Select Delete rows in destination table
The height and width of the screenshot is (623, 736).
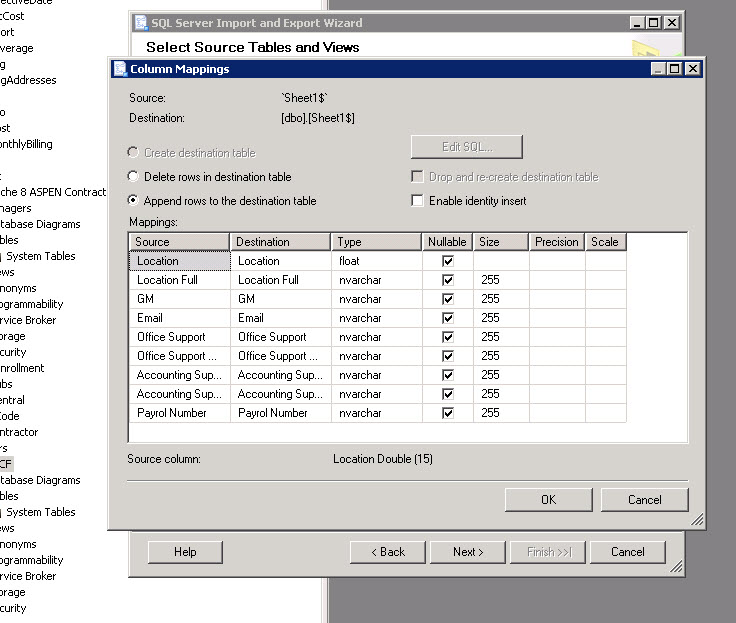click(x=134, y=177)
